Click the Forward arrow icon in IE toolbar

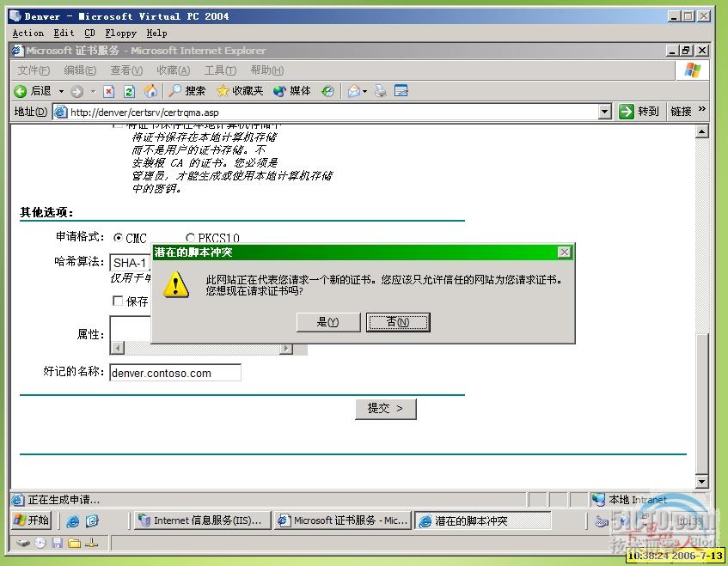[76, 91]
